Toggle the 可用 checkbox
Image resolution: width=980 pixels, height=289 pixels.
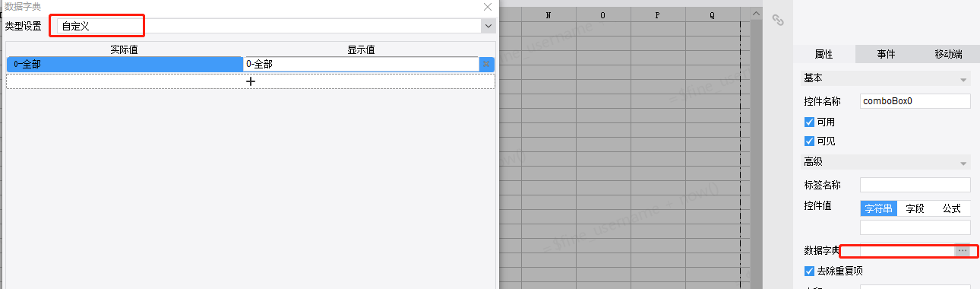(x=809, y=122)
